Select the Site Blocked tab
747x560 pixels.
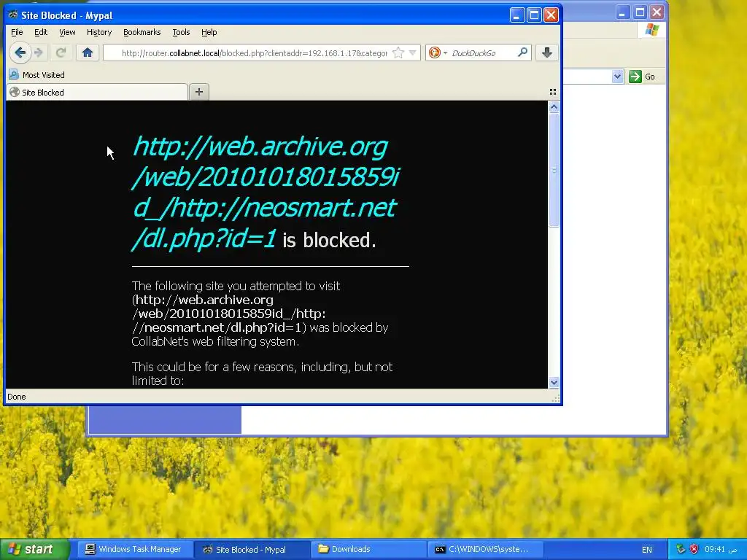tap(97, 93)
